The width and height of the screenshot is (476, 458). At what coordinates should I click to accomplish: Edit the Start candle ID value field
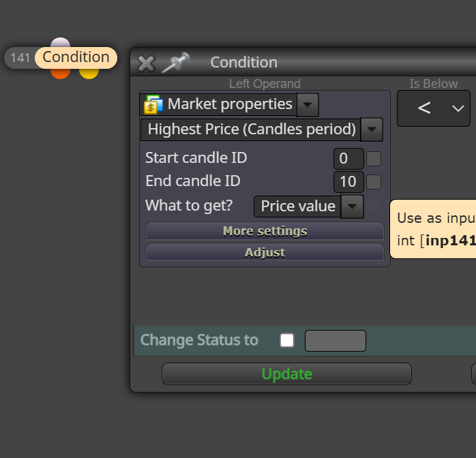pyautogui.click(x=348, y=158)
